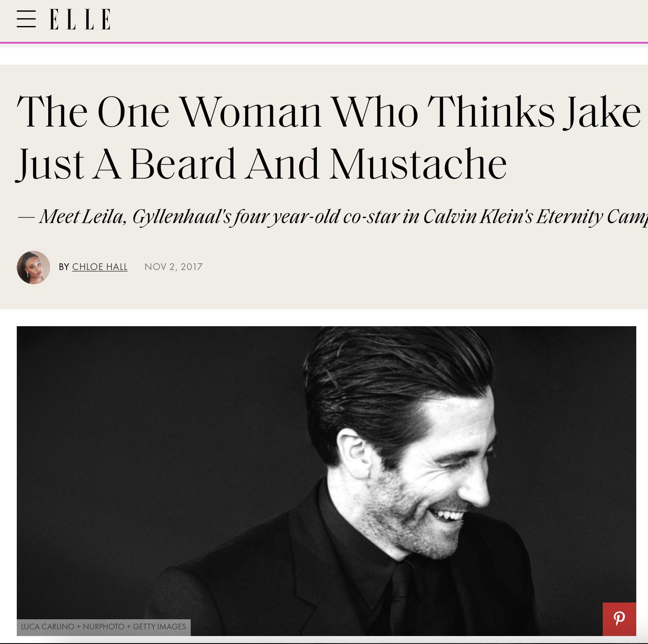
Task: Click the headline line 'The One Woman Who Thinks Jake'
Action: (329, 112)
